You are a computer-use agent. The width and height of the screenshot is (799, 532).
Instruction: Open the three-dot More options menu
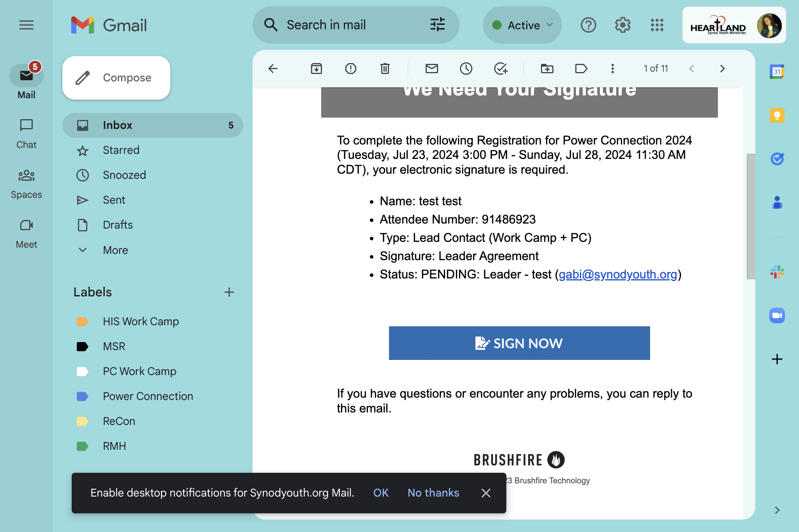pyautogui.click(x=613, y=69)
